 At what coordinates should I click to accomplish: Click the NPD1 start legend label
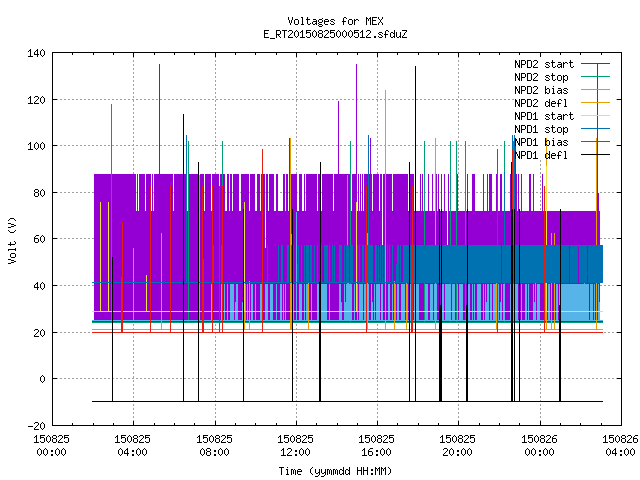click(x=544, y=116)
